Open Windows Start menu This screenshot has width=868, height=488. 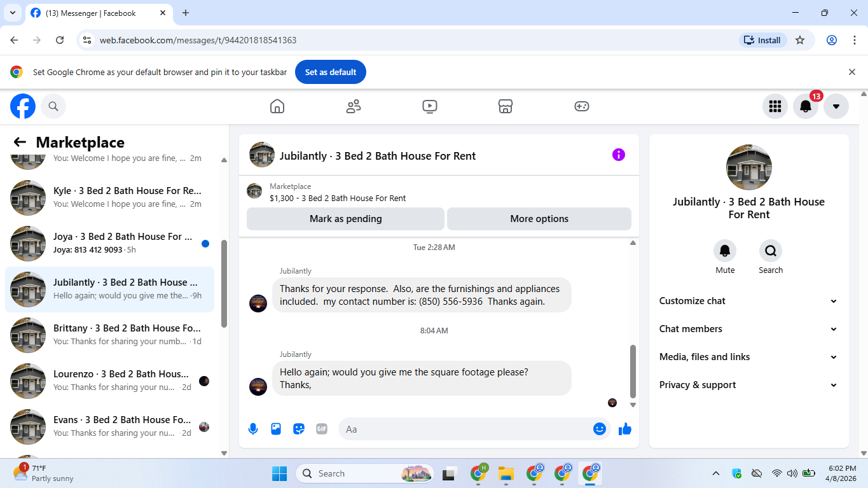click(279, 473)
